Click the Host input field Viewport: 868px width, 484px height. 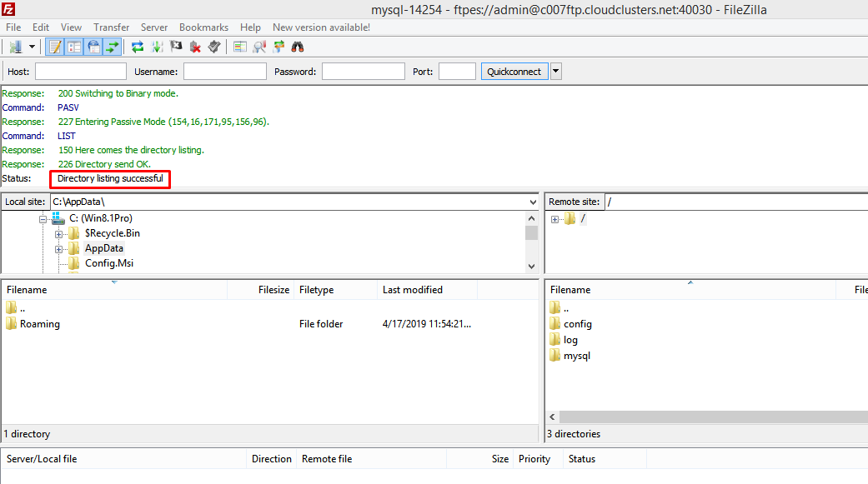[x=80, y=72]
